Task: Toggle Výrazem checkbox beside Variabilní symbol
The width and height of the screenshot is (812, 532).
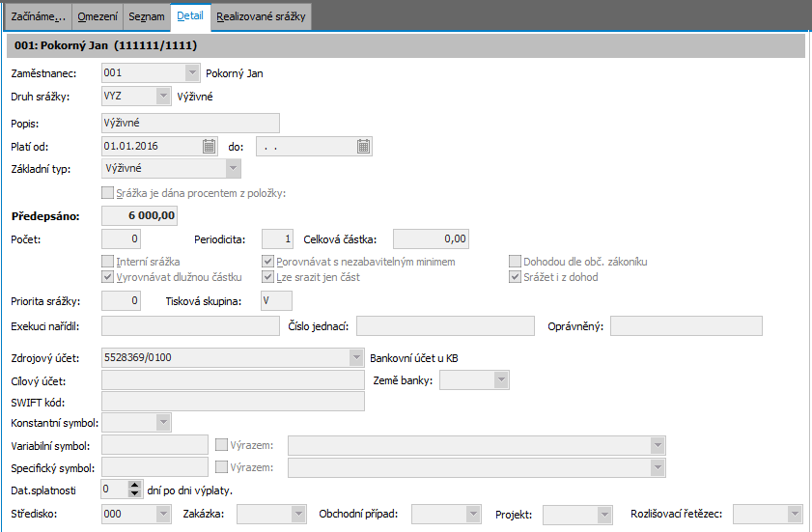Action: point(221,445)
